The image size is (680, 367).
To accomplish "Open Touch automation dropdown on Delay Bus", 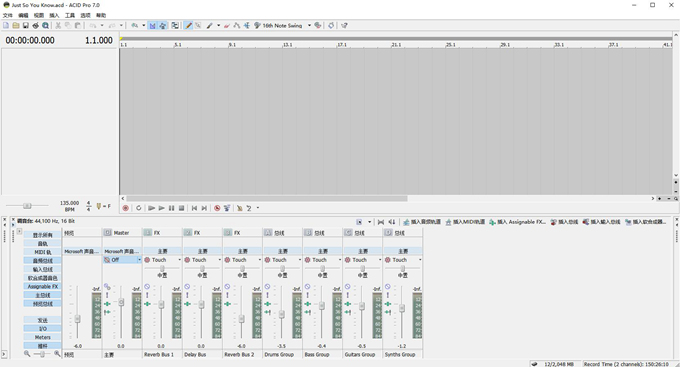I will [x=219, y=260].
